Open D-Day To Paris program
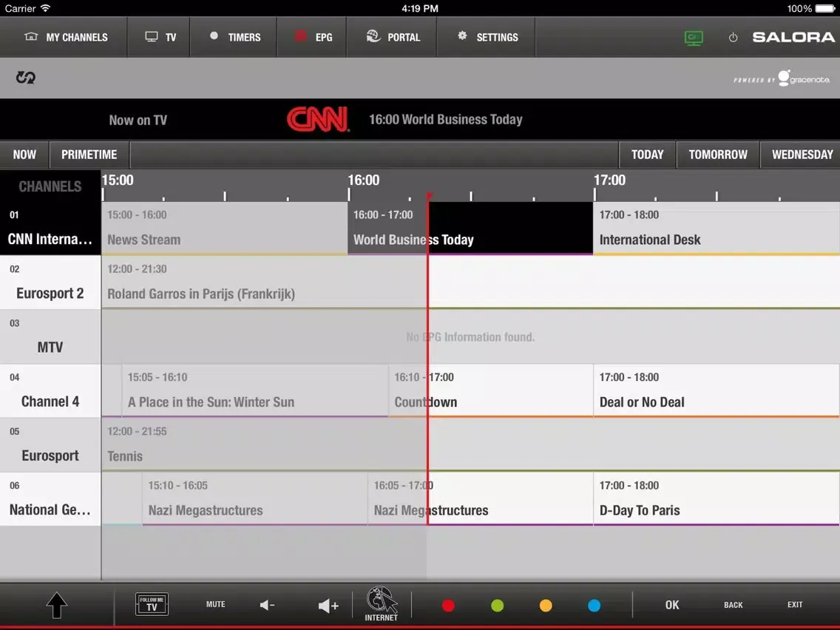 (717, 498)
